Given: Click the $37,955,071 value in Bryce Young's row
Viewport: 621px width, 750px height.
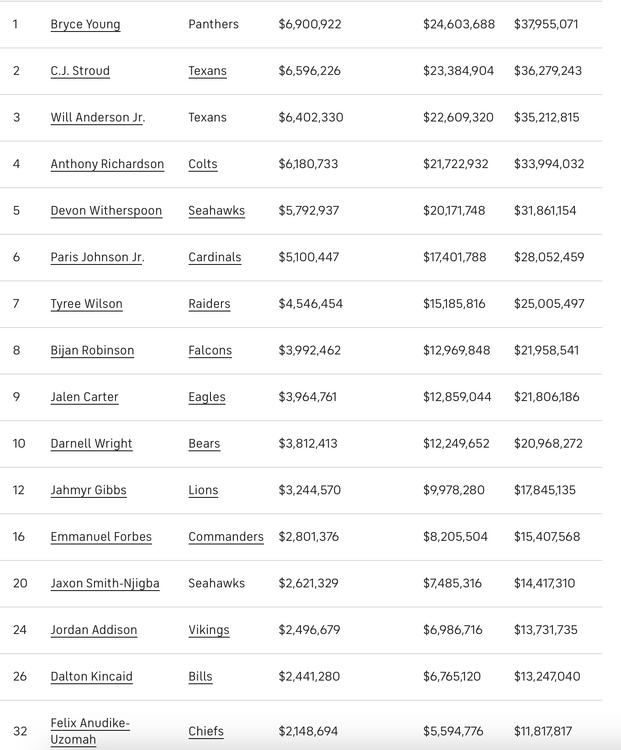Looking at the screenshot, I should (546, 24).
